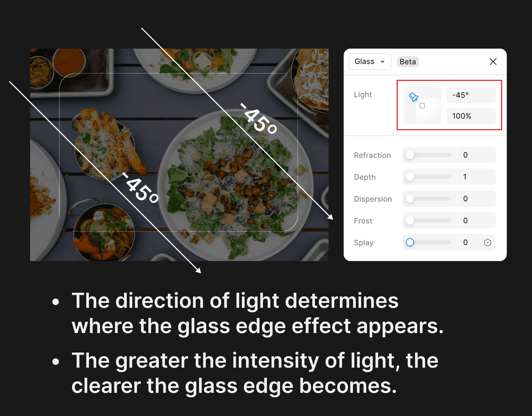Close the Glass effect panel
The image size is (532, 416).
[493, 62]
